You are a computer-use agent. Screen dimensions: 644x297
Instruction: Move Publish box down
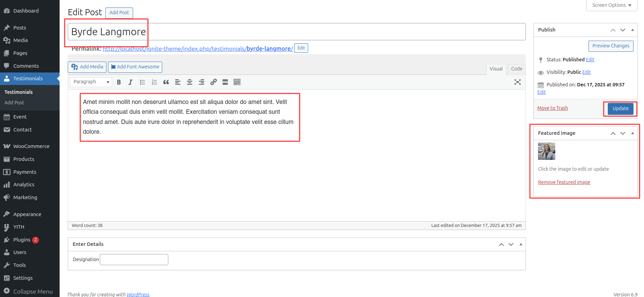point(623,30)
